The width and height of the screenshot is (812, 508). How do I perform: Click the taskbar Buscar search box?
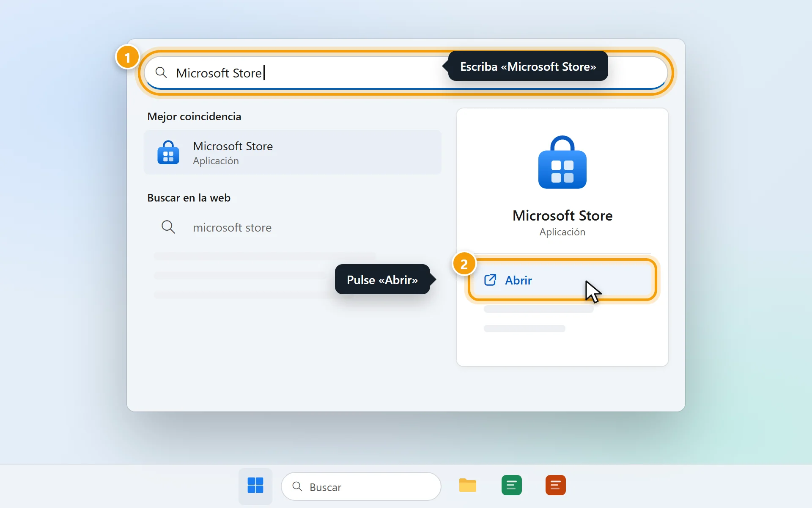(361, 486)
